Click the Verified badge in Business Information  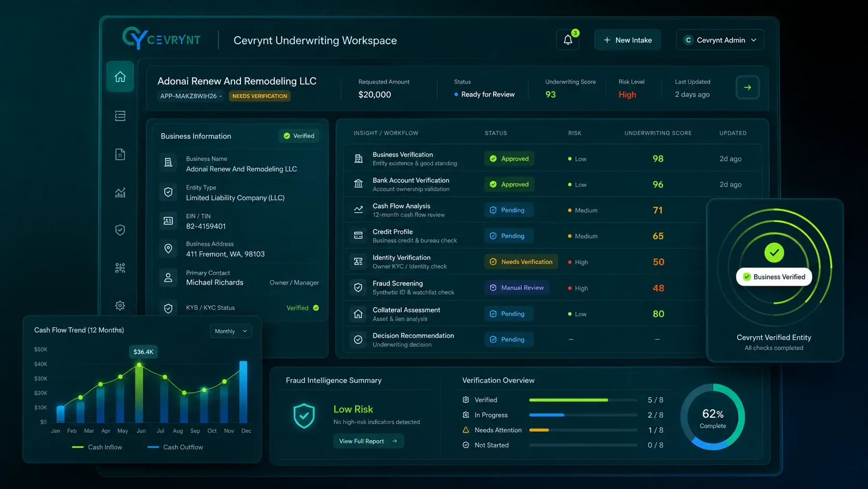[x=299, y=136]
